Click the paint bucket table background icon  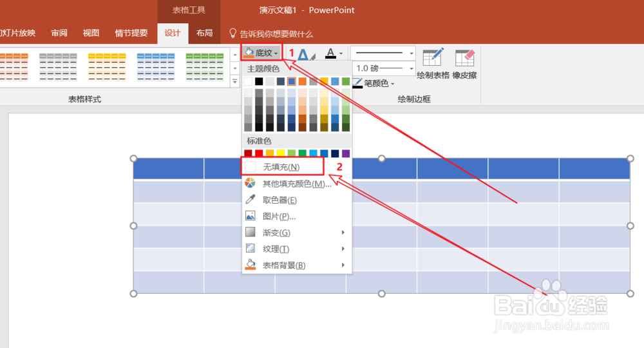click(x=250, y=264)
